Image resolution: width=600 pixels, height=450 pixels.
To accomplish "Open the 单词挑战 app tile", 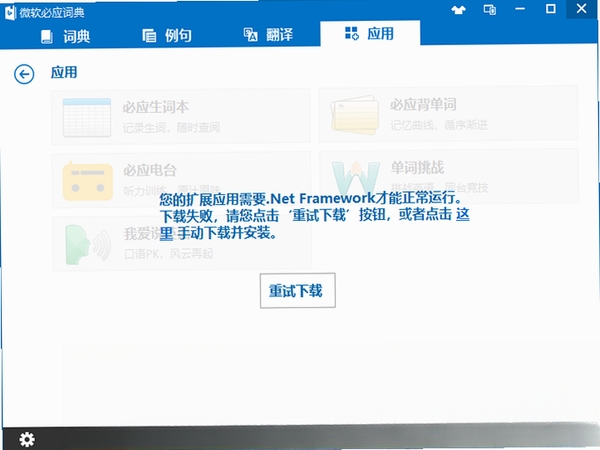I will pos(448,176).
